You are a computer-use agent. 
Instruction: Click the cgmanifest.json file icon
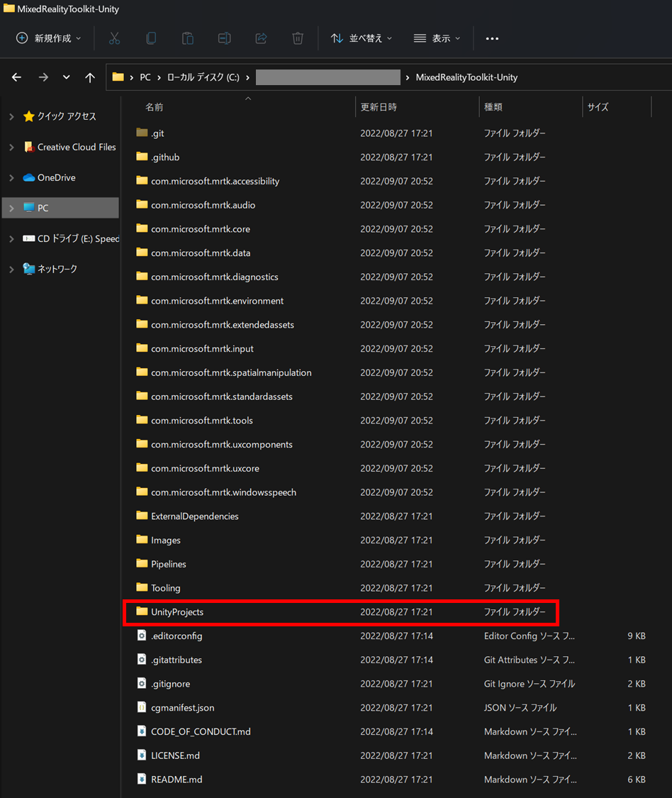(142, 707)
